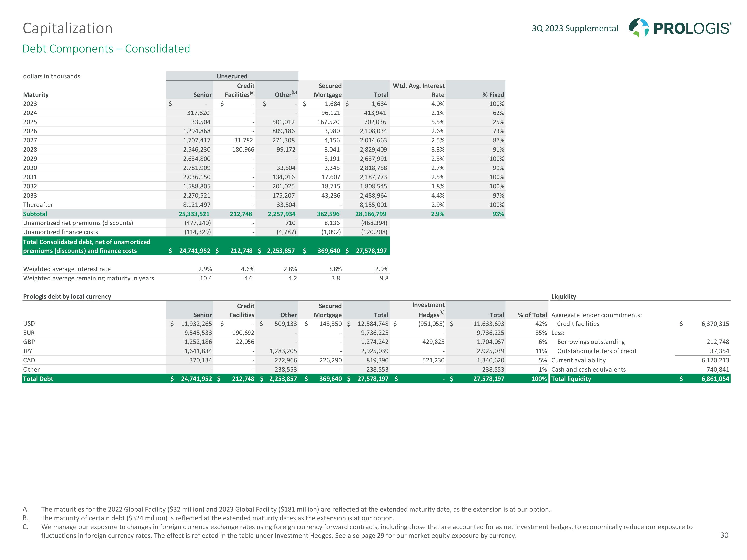Click the Thereafter maturity row label

[x=38, y=205]
